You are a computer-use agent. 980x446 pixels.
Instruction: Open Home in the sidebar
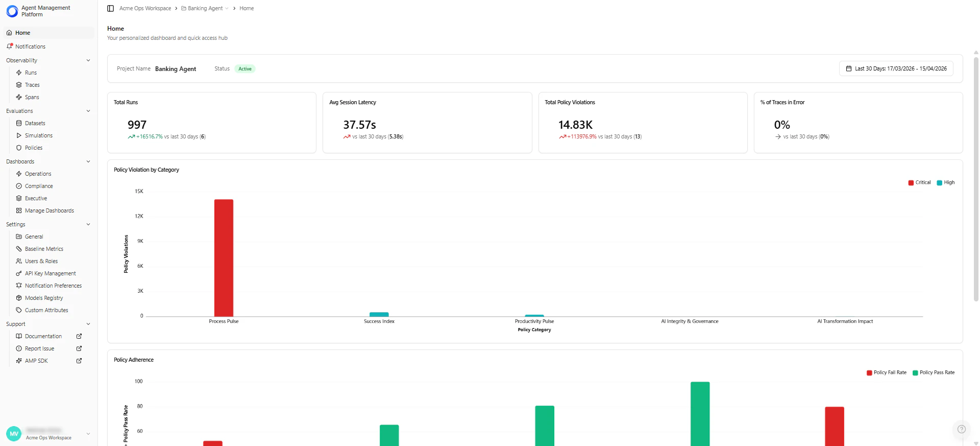pos(49,33)
